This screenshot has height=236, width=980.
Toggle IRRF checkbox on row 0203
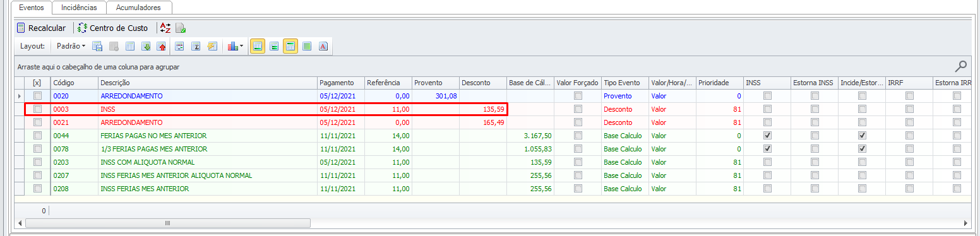click(x=909, y=162)
